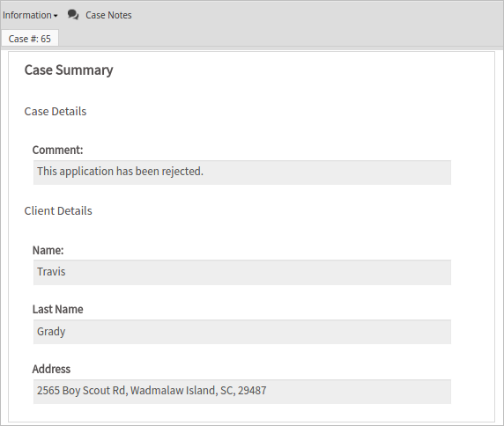This screenshot has height=426, width=504.
Task: Click the Client Details section heading
Action: pyautogui.click(x=58, y=211)
